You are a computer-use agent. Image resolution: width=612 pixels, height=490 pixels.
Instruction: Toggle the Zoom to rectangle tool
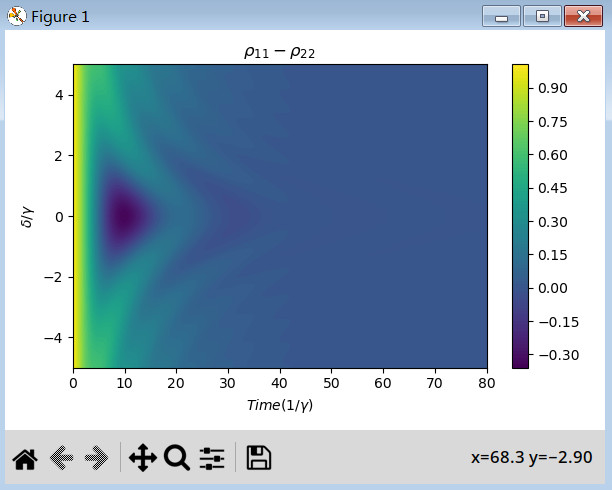[177, 458]
